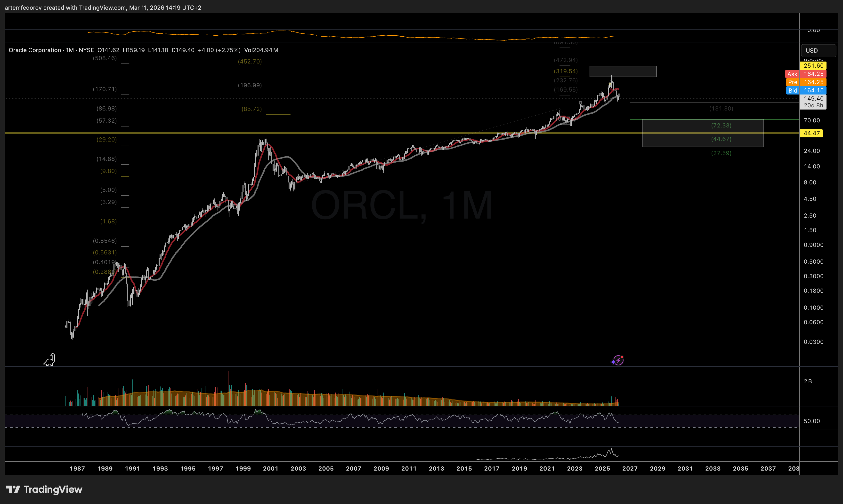Click the (85.72) level label
This screenshot has height=504, width=843.
(251, 109)
